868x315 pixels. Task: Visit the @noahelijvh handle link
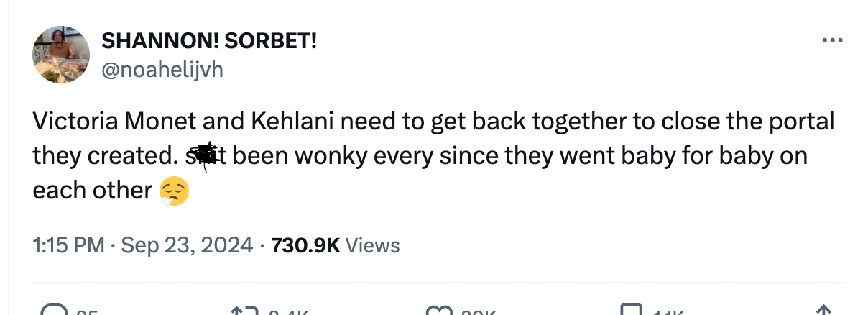[x=162, y=69]
